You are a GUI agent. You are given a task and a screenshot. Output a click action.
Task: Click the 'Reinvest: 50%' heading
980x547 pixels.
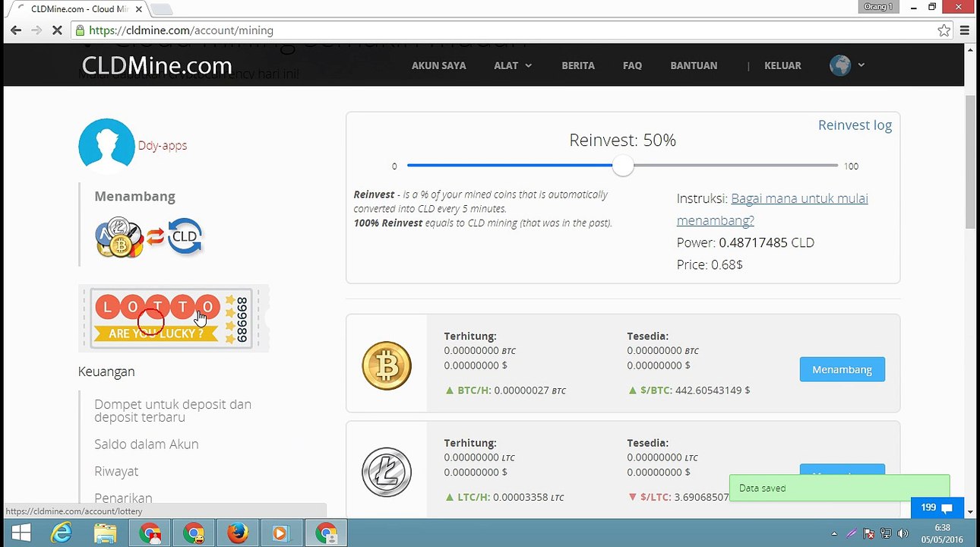coord(623,141)
